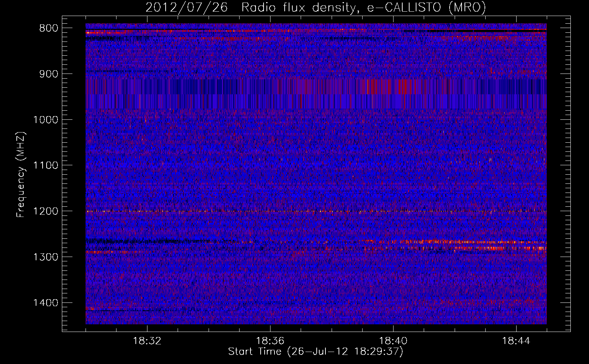Click the plot title '2012/07/26 Radio flux density'
The width and height of the screenshot is (589, 364).
coord(316,8)
